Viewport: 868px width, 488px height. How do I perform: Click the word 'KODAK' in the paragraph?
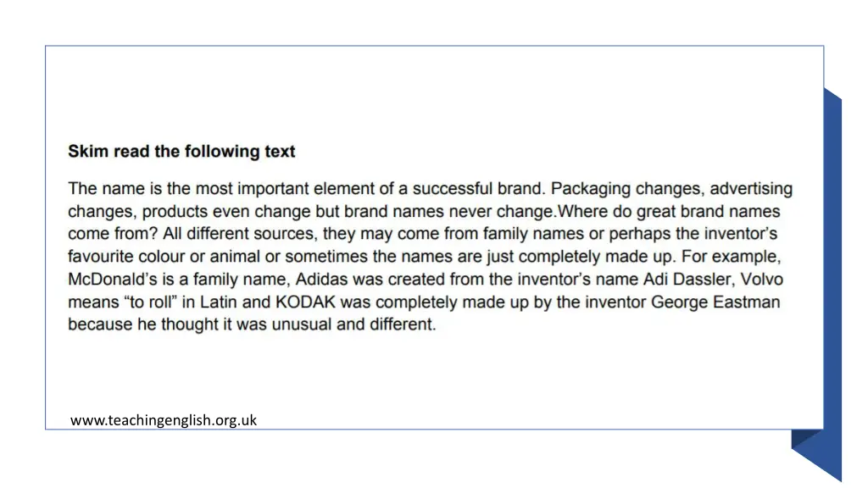305,302
